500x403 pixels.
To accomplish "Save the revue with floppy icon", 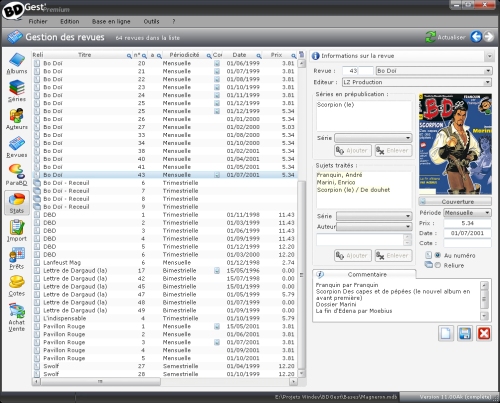I will click(x=465, y=333).
